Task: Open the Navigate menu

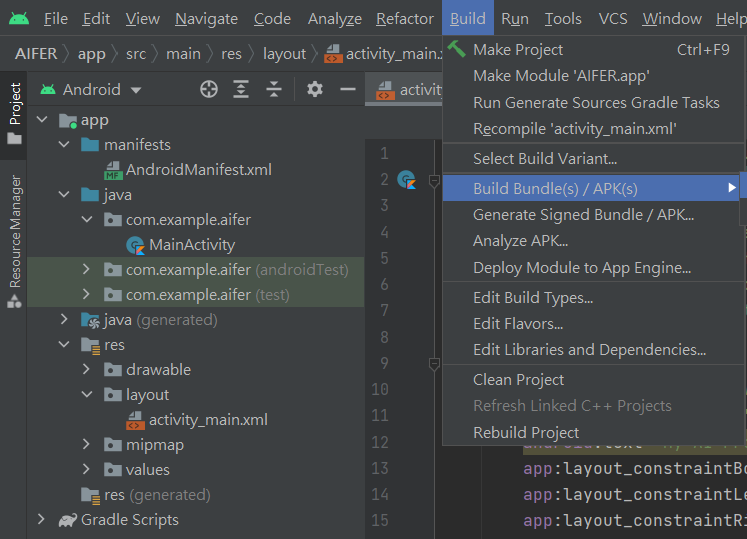Action: pos(206,19)
